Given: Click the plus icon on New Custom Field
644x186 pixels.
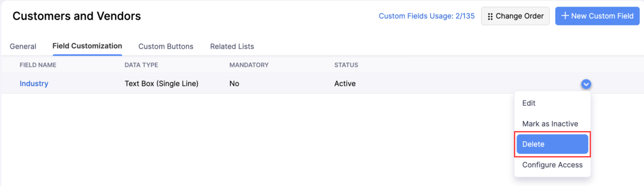Looking at the screenshot, I should [x=565, y=16].
